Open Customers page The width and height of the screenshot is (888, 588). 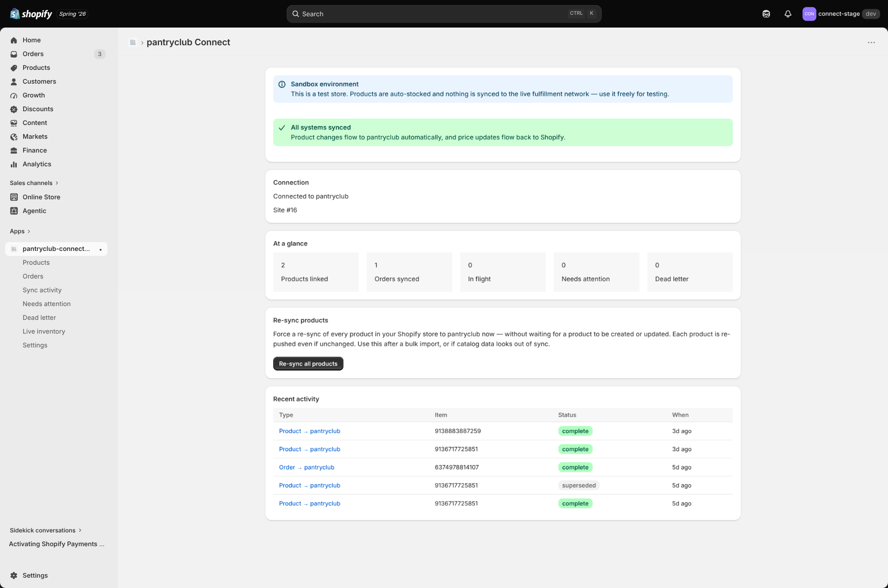[56, 82]
